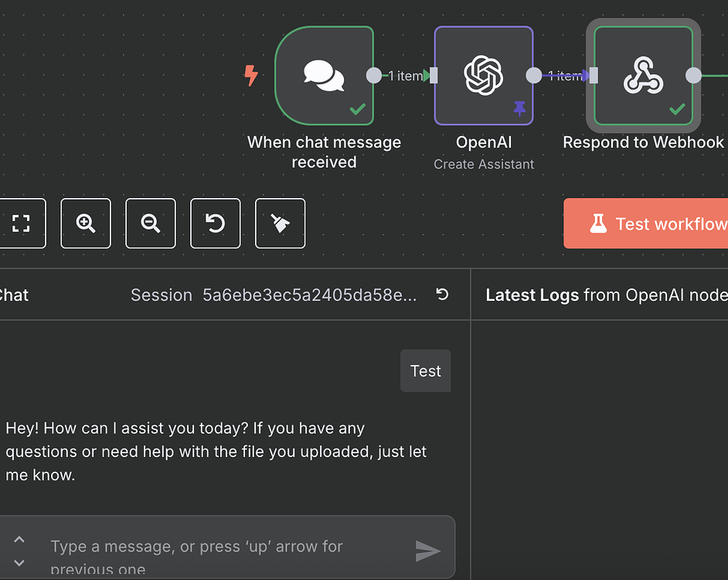Open the When chat message received trigger node
The image size is (728, 580).
point(325,75)
